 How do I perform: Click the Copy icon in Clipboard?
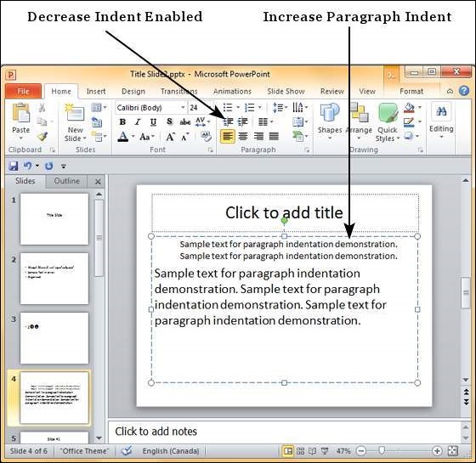42,121
